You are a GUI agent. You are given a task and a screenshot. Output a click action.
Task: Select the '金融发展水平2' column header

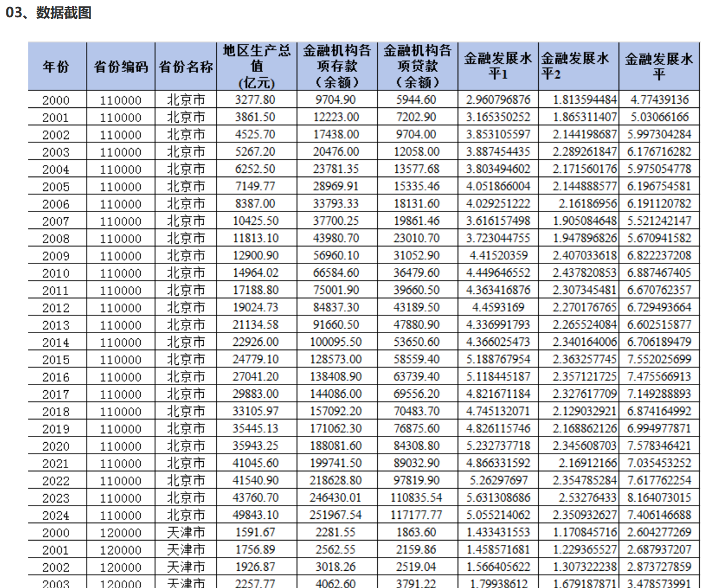coord(578,66)
